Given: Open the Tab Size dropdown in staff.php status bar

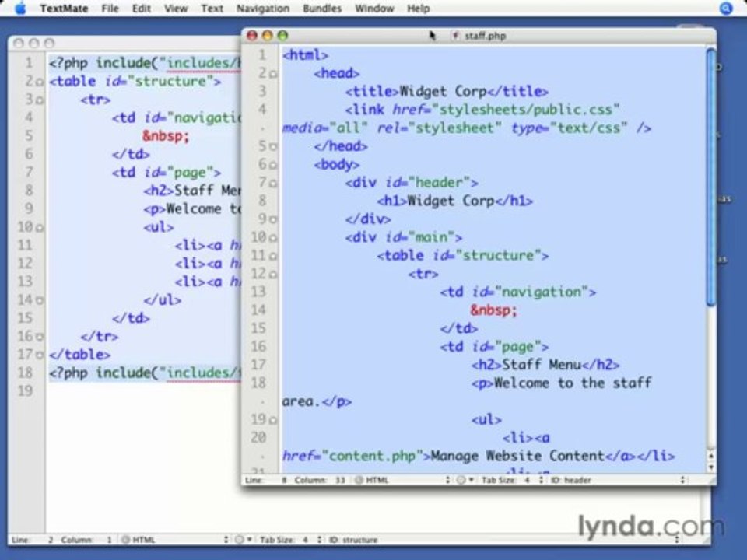Looking at the screenshot, I should point(512,480).
